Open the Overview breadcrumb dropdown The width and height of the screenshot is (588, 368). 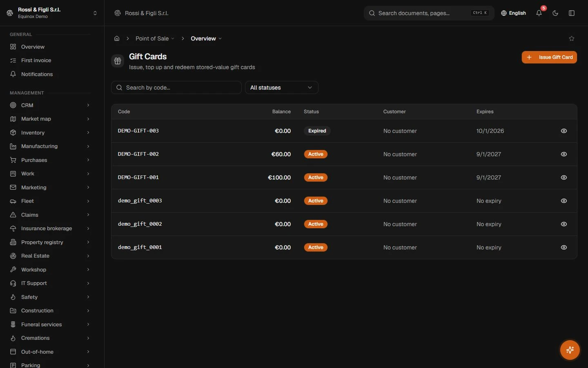(x=206, y=38)
